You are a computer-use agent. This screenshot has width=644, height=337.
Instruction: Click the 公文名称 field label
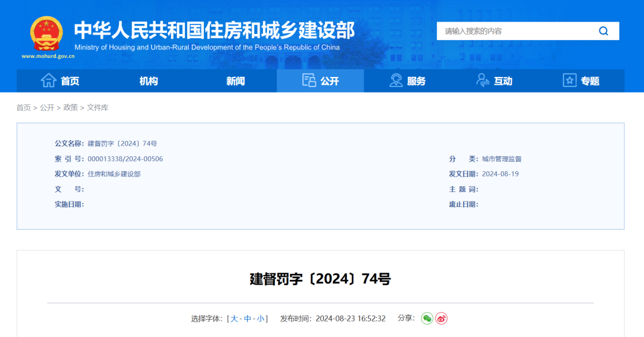click(x=69, y=143)
